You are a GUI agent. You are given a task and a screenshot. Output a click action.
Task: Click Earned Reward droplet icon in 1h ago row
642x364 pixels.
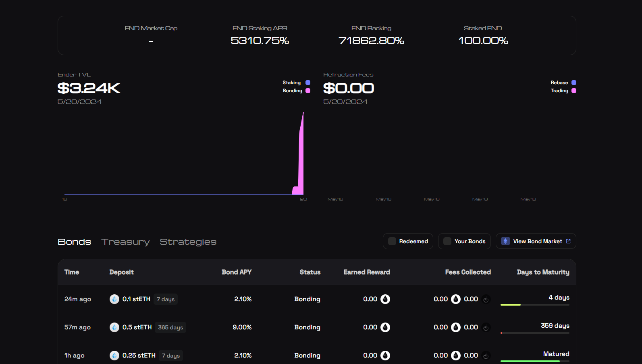pyautogui.click(x=385, y=356)
